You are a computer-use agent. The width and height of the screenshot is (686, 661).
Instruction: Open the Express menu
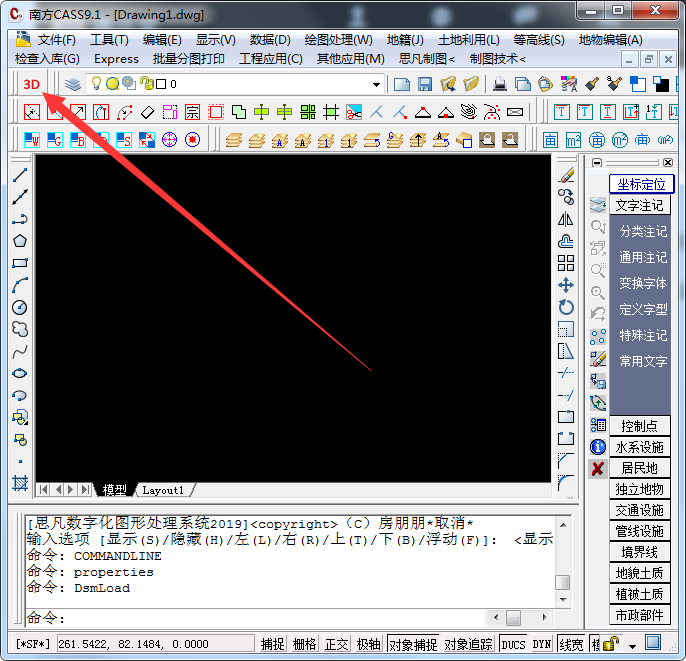tap(116, 59)
